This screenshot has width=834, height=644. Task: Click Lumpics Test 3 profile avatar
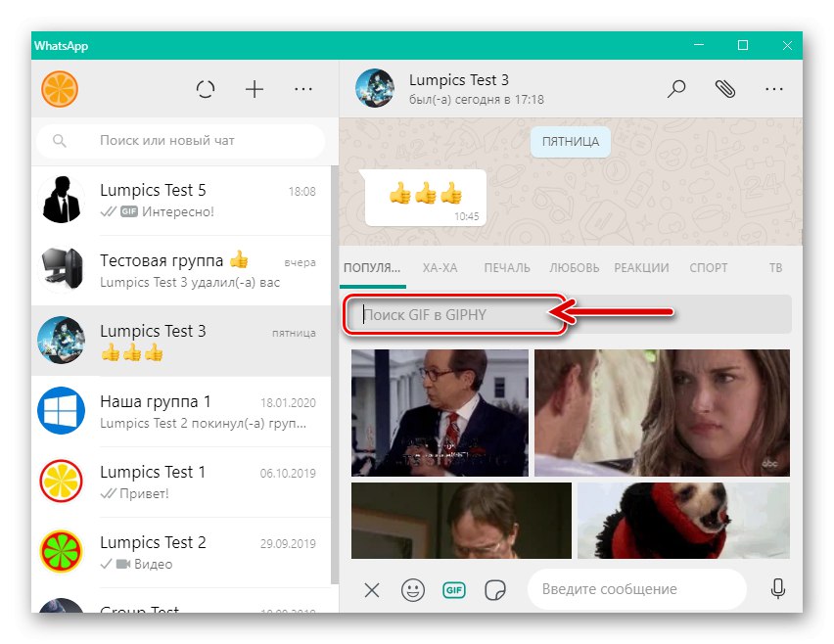(x=375, y=88)
